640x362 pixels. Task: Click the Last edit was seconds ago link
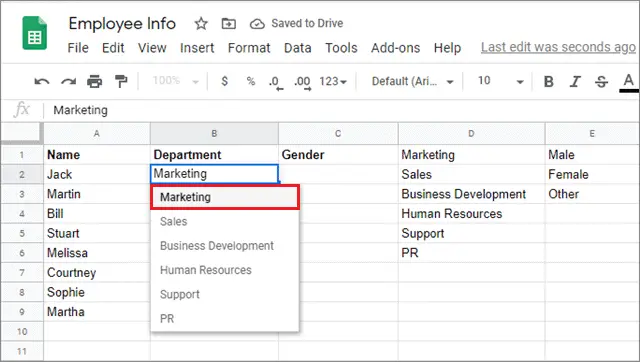(x=558, y=47)
